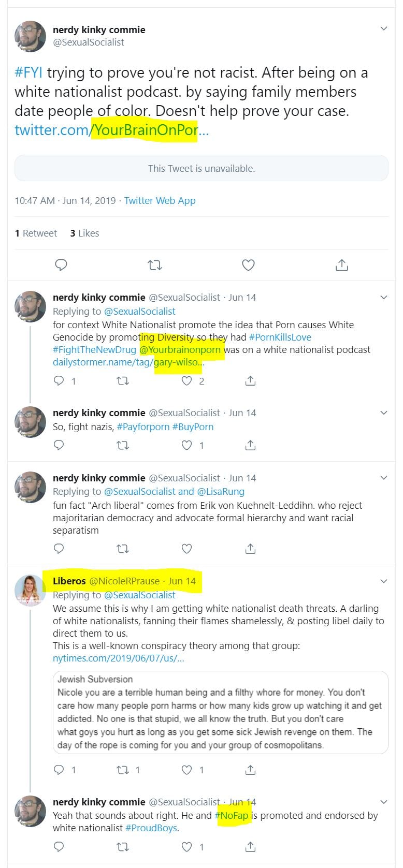Retweet the Liberos reply tweet
This screenshot has height=868, width=403.
(123, 770)
